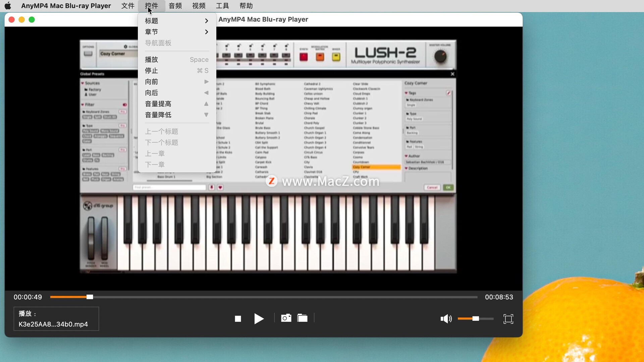Start playback with the Play button
Image resolution: width=644 pixels, height=362 pixels.
259,319
